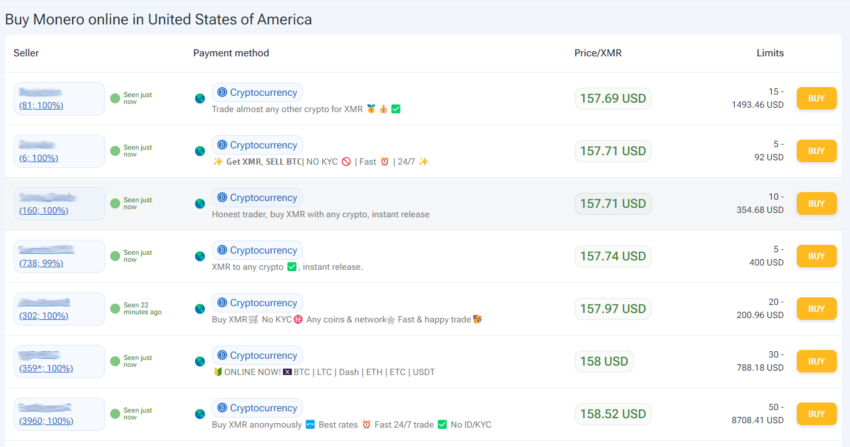Image resolution: width=850 pixels, height=447 pixels.
Task: Click the green status dot next to 'Seen 22 minutes ago'
Action: 115,309
